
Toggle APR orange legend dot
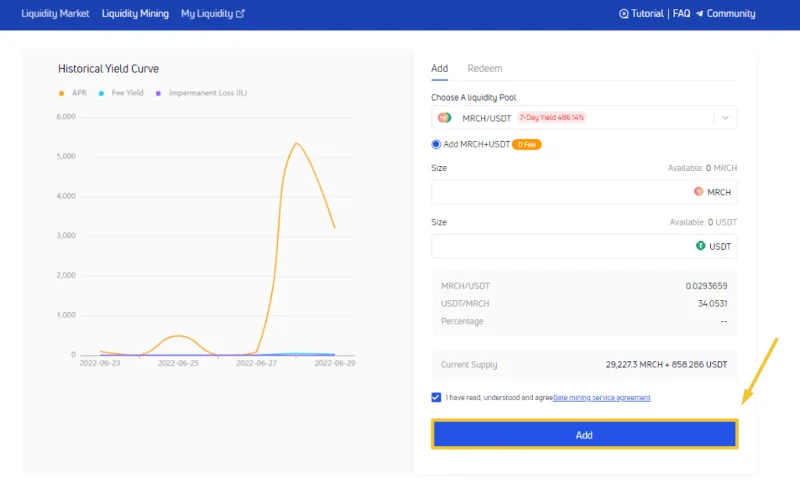tap(61, 93)
